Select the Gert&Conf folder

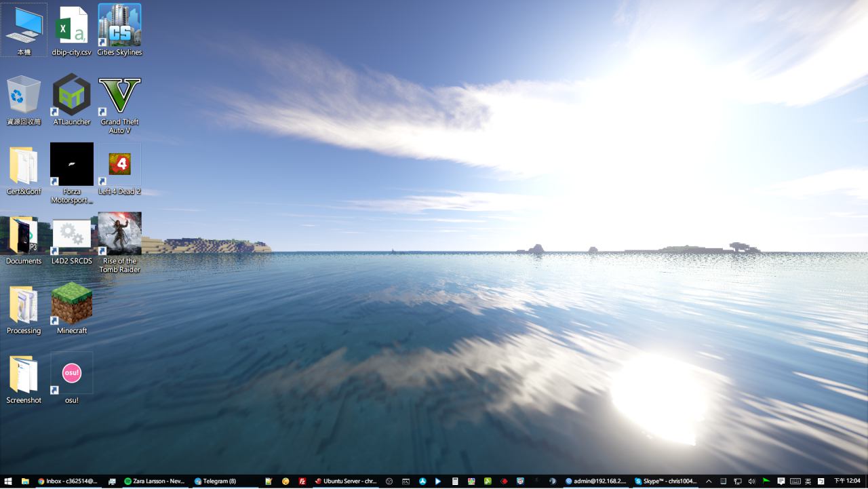pos(24,170)
